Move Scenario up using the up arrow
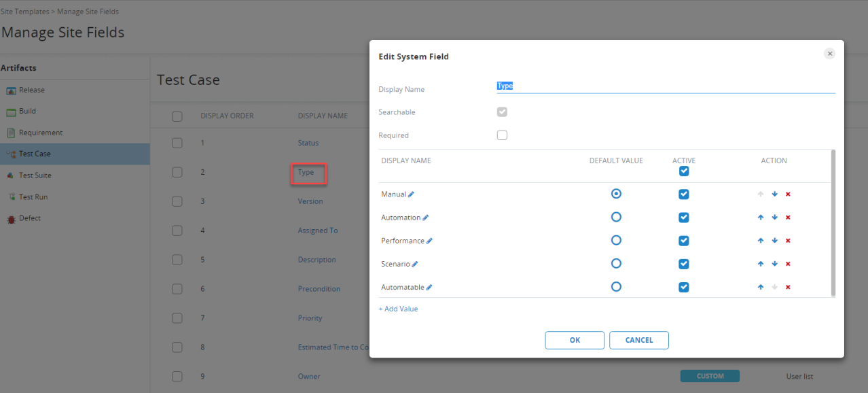Viewport: 868px width, 393px height. [761, 264]
